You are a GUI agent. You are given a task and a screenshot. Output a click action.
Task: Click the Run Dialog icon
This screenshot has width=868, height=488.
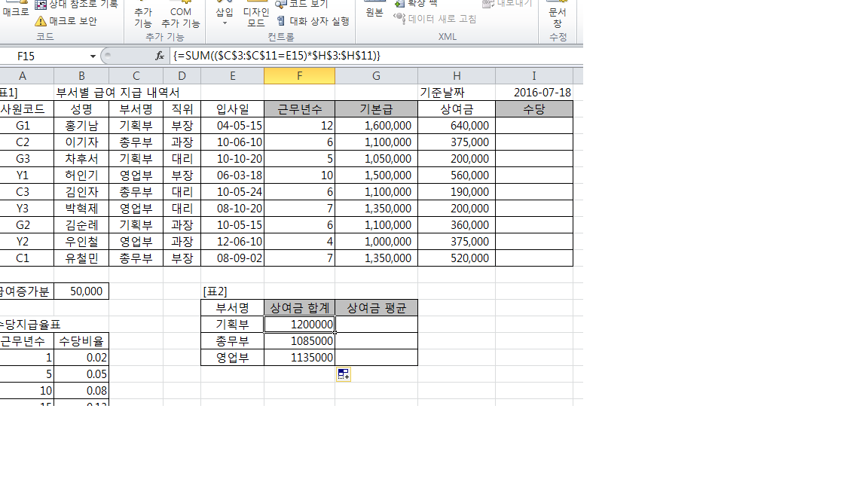click(x=282, y=21)
